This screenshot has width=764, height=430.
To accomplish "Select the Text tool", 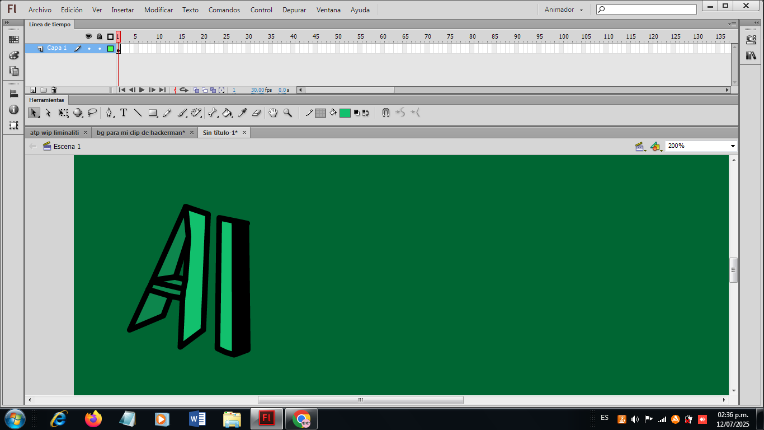I will pyautogui.click(x=124, y=113).
